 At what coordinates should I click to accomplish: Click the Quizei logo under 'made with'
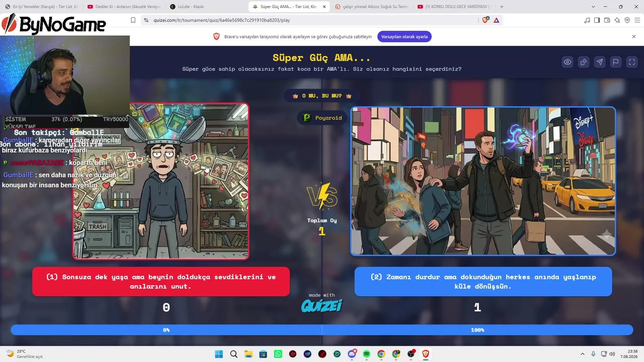coord(322,306)
